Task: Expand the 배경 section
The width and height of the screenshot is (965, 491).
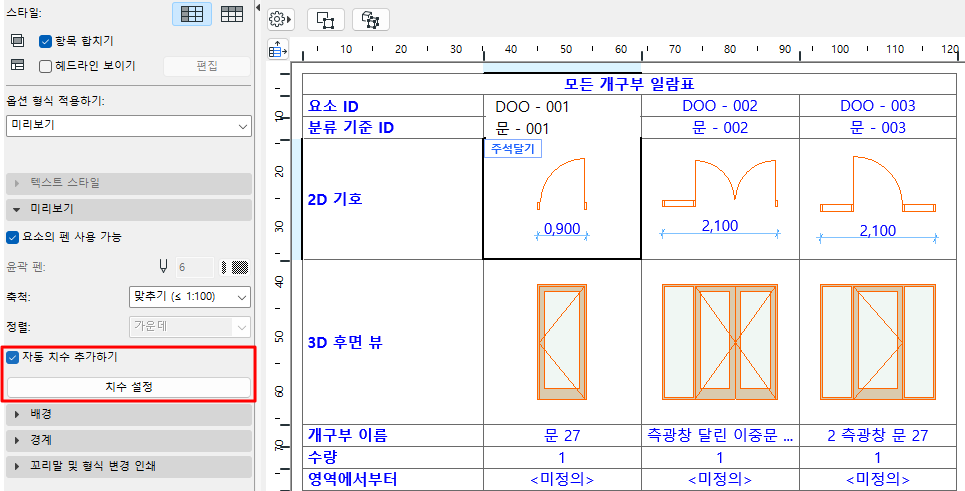Action: tap(129, 415)
